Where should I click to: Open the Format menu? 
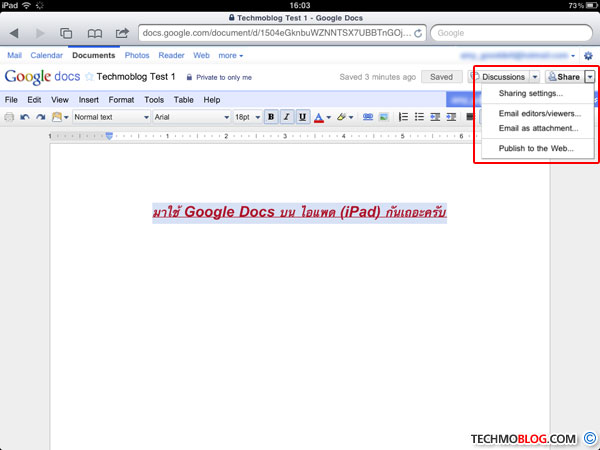pyautogui.click(x=121, y=100)
